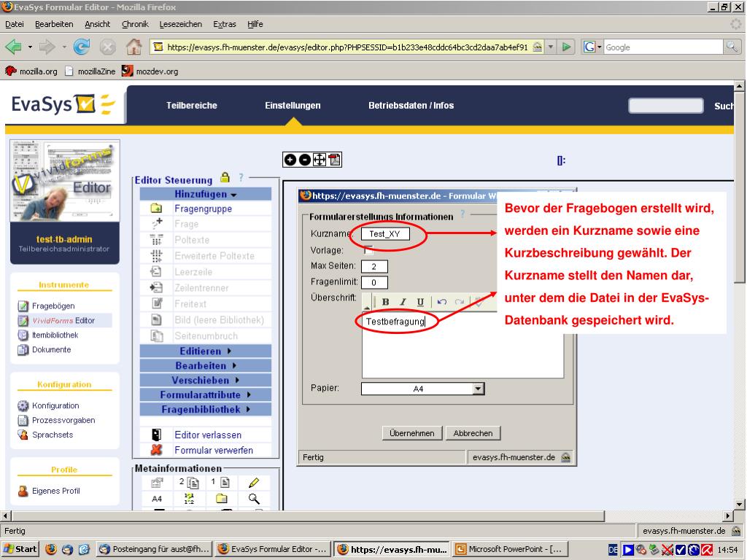Expand the Verschieben section
The height and width of the screenshot is (560, 747).
[205, 380]
